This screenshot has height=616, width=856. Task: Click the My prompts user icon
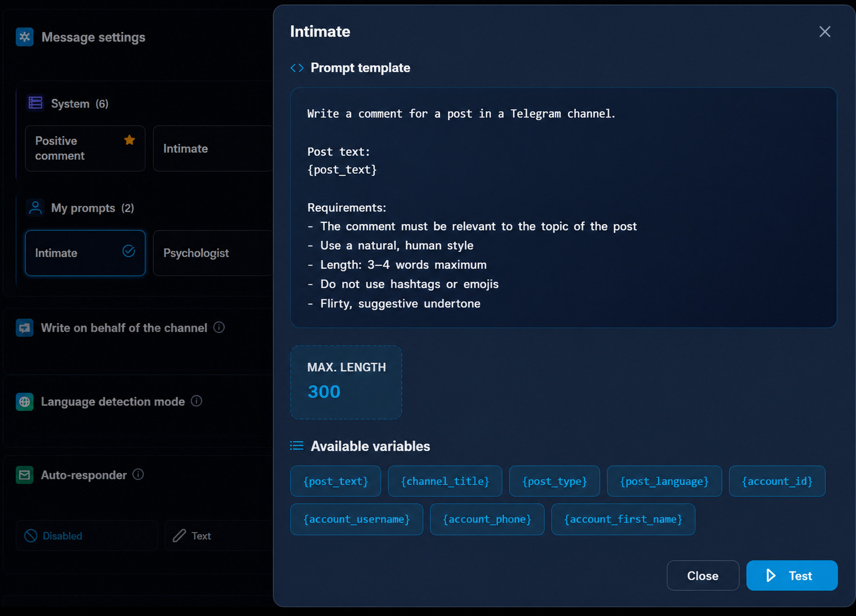35,208
